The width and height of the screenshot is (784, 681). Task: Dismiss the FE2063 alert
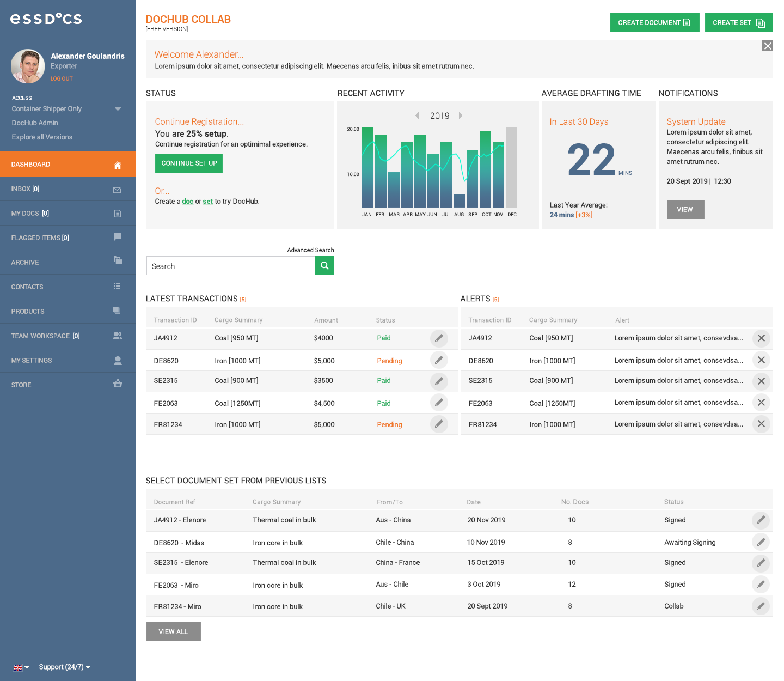[x=761, y=403]
